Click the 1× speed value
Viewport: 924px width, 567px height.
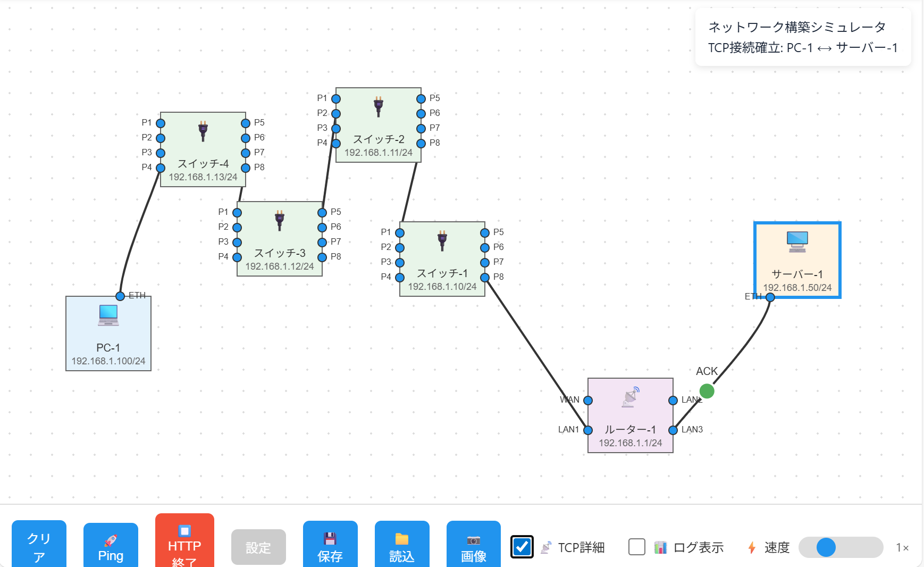tap(902, 547)
